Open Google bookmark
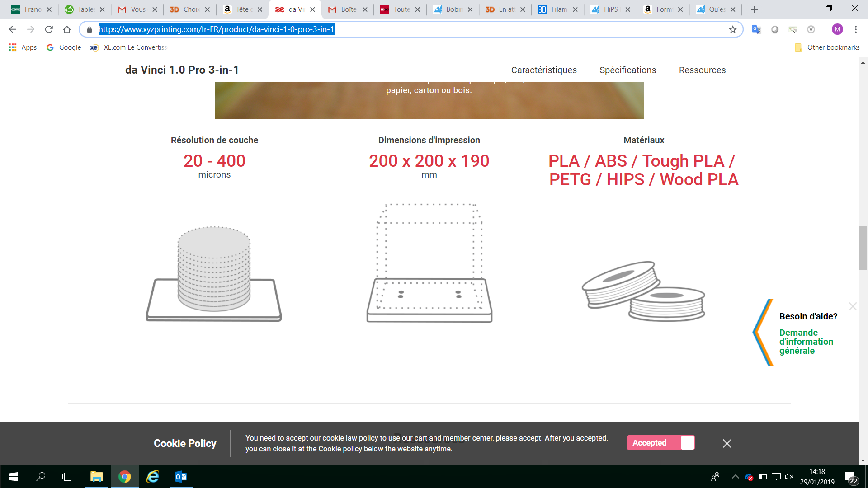The height and width of the screenshot is (488, 868). (x=64, y=47)
